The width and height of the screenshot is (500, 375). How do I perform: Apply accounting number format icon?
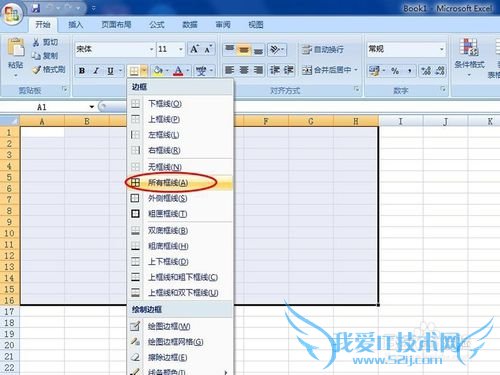click(x=374, y=71)
